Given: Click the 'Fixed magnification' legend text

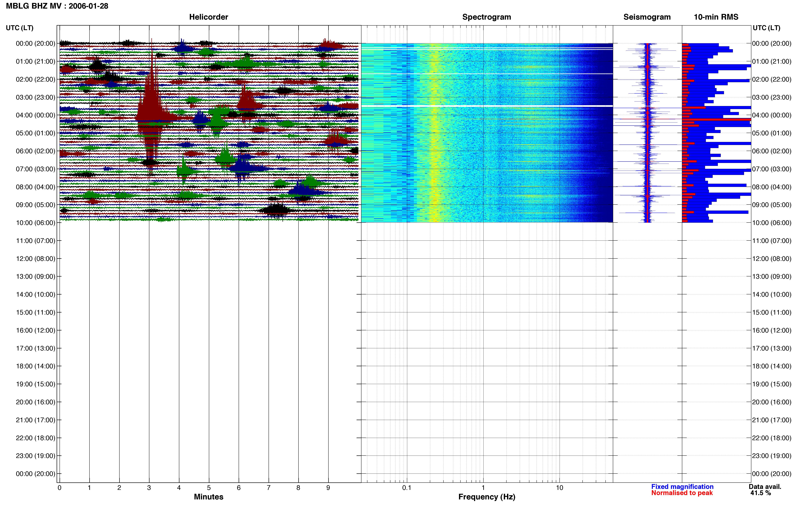Looking at the screenshot, I should [x=682, y=486].
